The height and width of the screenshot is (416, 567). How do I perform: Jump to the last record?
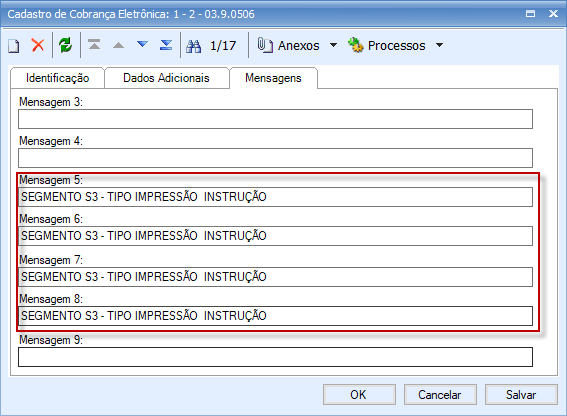(x=166, y=45)
